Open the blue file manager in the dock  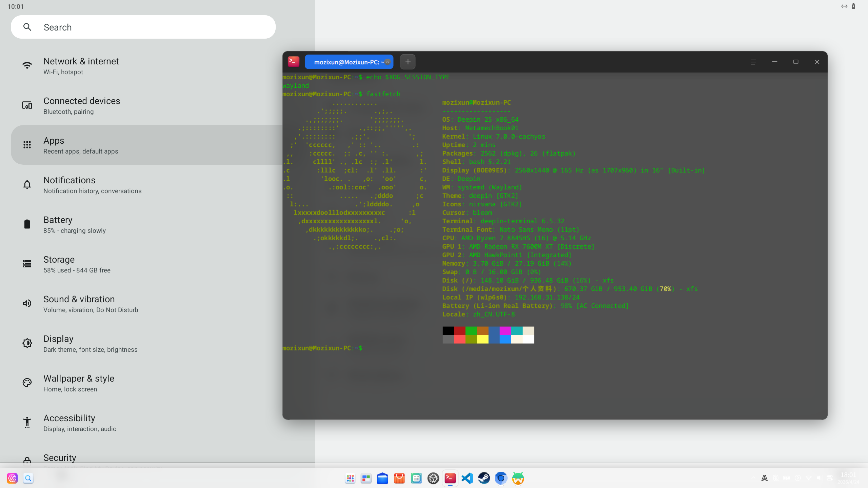pos(382,478)
